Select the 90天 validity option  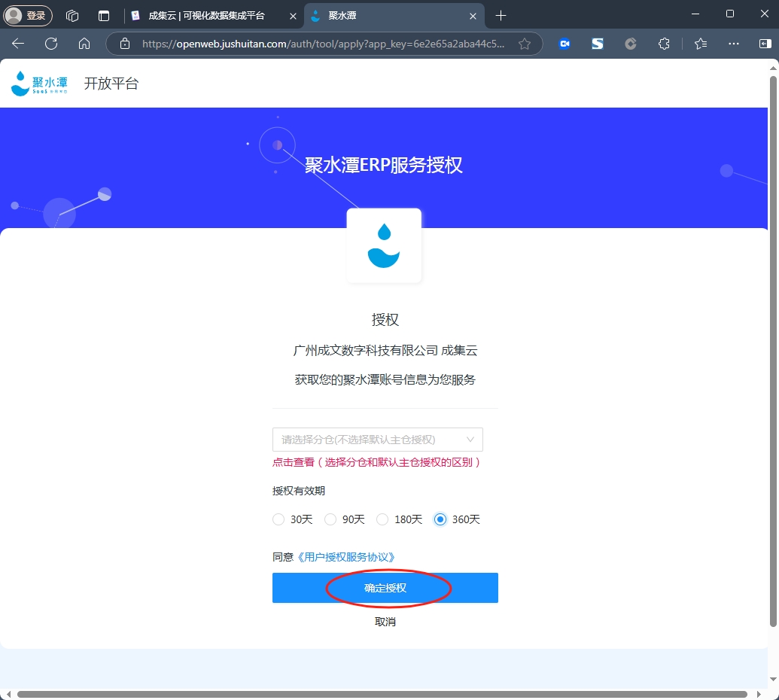(345, 519)
